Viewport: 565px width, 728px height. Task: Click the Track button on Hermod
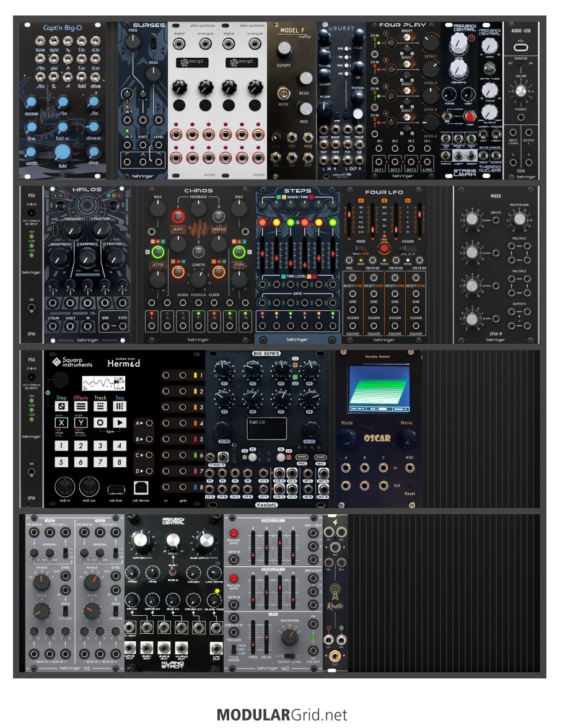(100, 406)
